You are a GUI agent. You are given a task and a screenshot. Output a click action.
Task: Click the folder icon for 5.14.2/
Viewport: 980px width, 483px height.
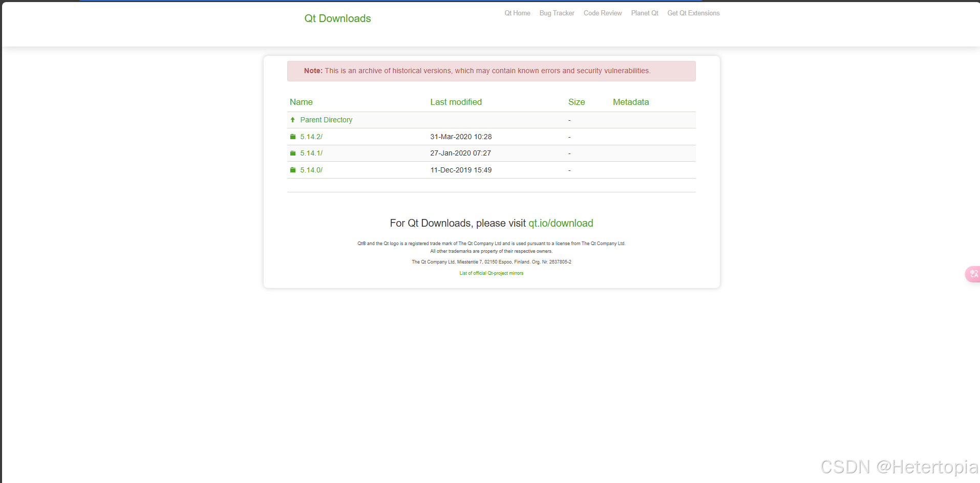point(293,137)
